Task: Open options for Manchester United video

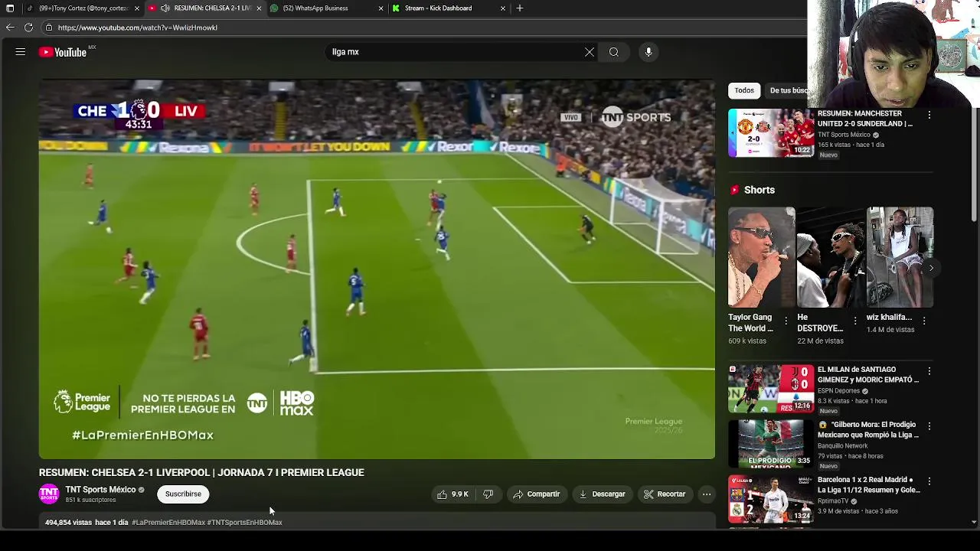Action: tap(929, 115)
